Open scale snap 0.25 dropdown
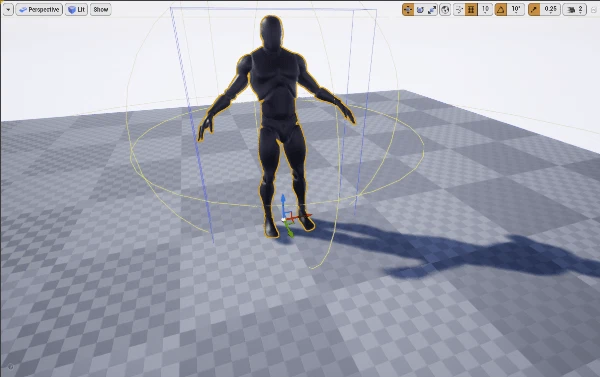The image size is (600, 377). (550, 10)
